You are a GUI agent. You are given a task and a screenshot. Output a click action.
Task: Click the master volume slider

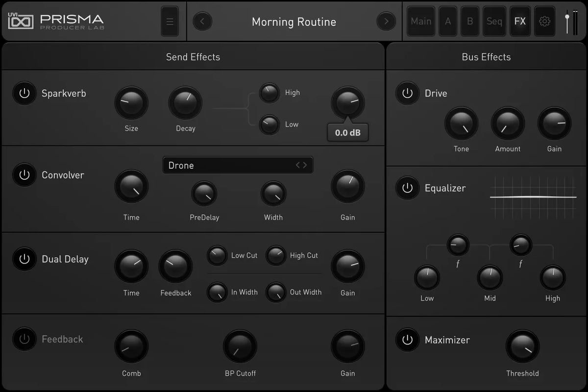coord(567,22)
